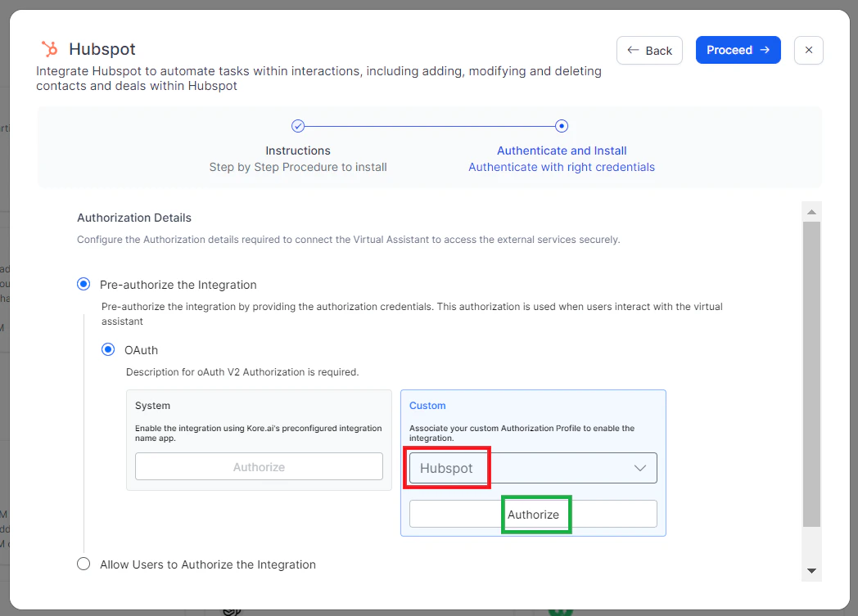Click the chevron on the Hubspot profile selector
Image resolution: width=858 pixels, height=616 pixels.
click(640, 467)
